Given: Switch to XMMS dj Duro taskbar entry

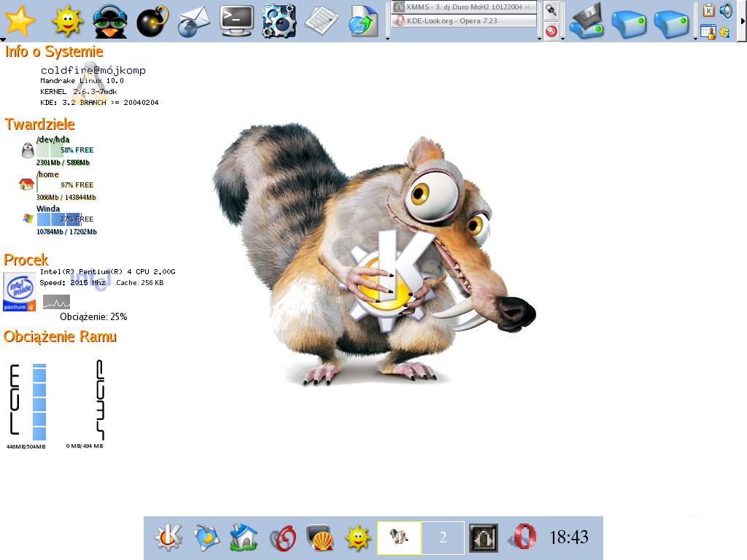Looking at the screenshot, I should [x=464, y=7].
